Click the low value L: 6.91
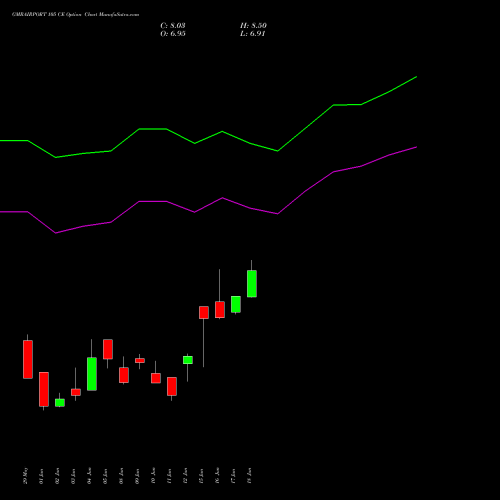This screenshot has width=500, height=500. (x=253, y=34)
